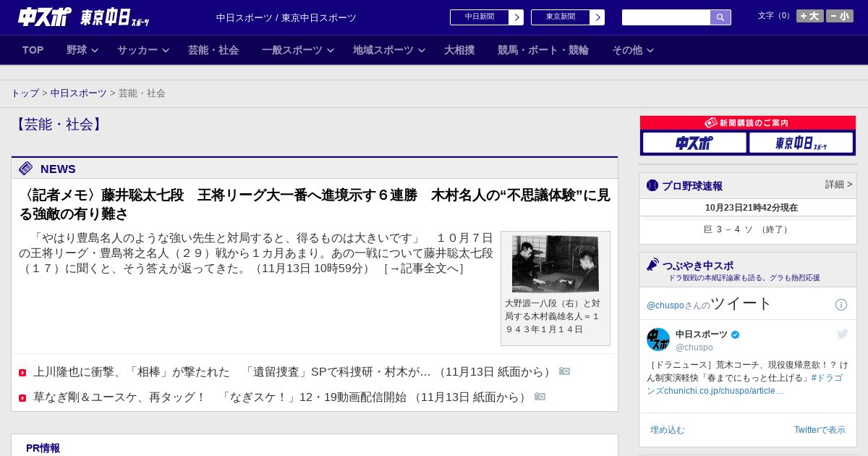
Task: Click the red bullet before 上川隆也 headline
Action: click(x=22, y=373)
